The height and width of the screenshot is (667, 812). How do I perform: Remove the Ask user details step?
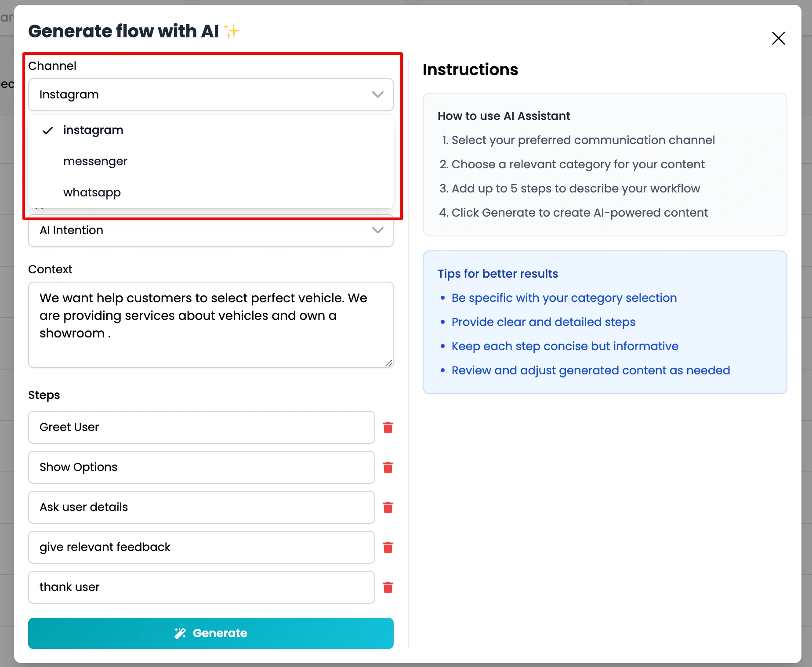(x=388, y=507)
